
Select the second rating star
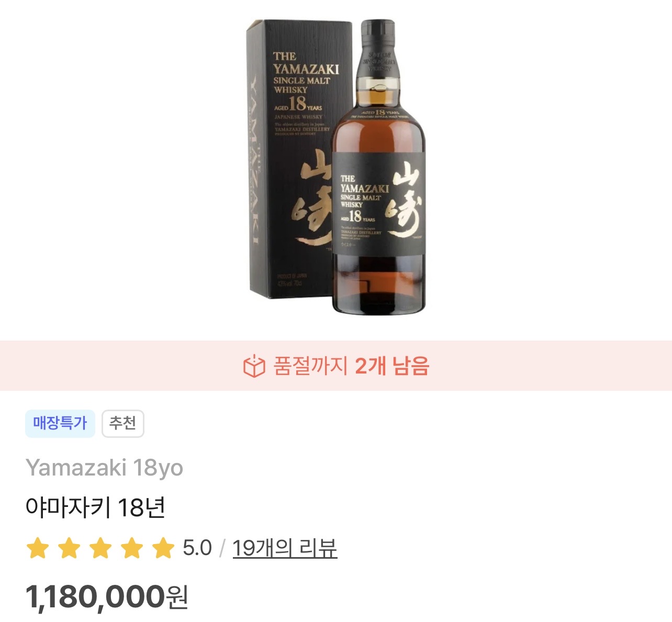(x=69, y=548)
